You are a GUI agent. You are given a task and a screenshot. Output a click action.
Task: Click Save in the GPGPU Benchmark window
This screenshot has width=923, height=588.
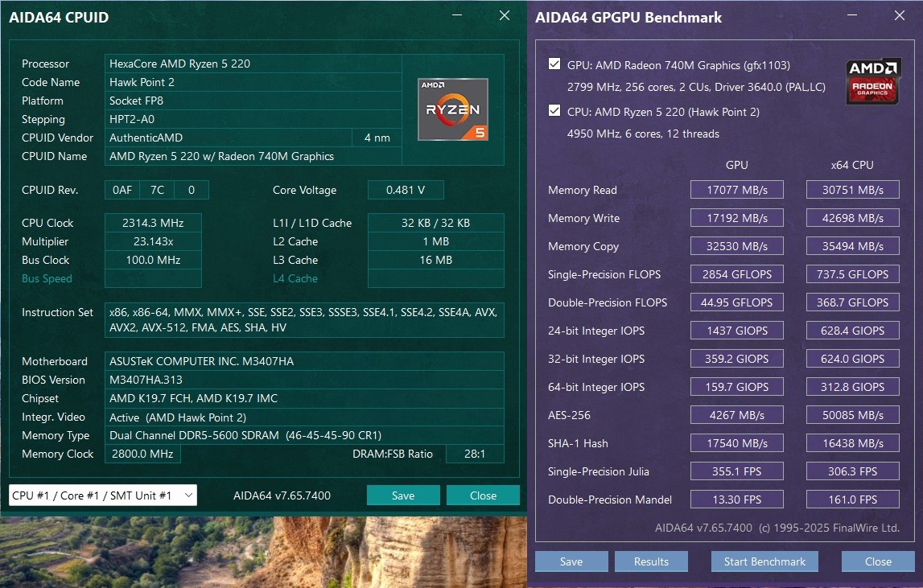(x=571, y=561)
